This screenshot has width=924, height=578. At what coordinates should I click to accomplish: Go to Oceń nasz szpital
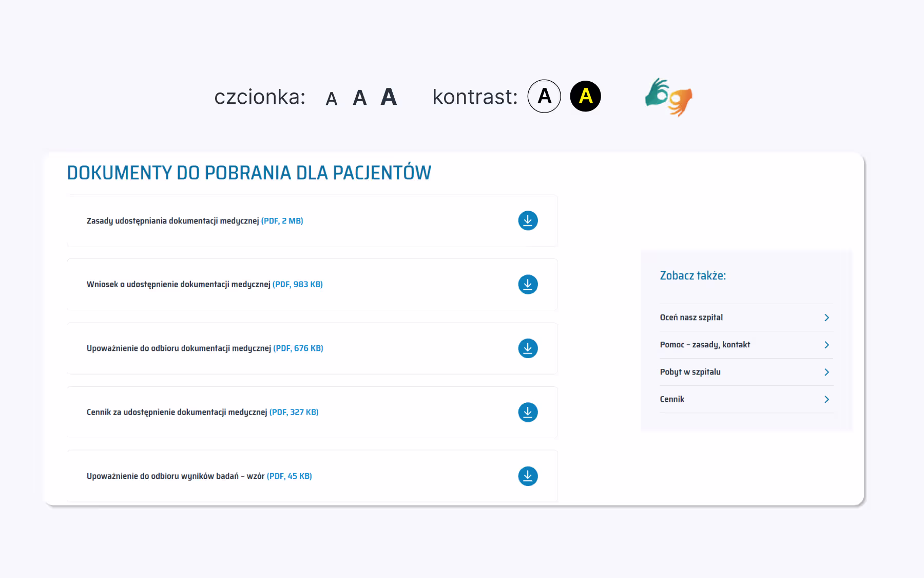[691, 318]
